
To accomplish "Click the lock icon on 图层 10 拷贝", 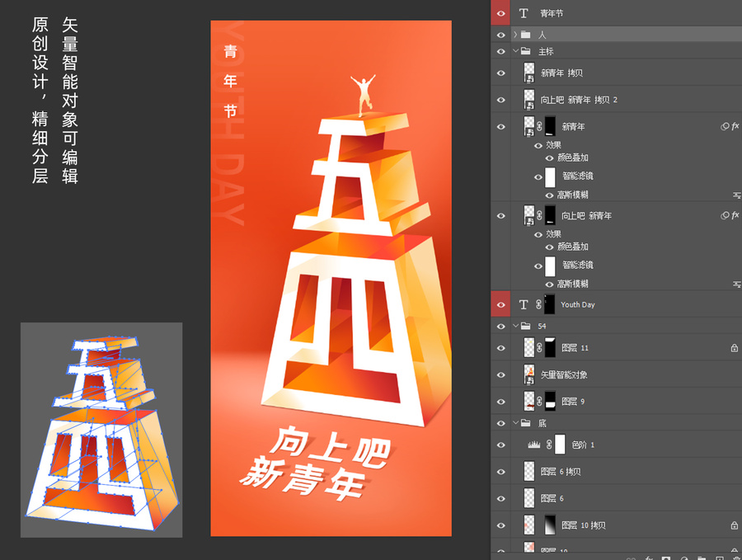I will 734,525.
